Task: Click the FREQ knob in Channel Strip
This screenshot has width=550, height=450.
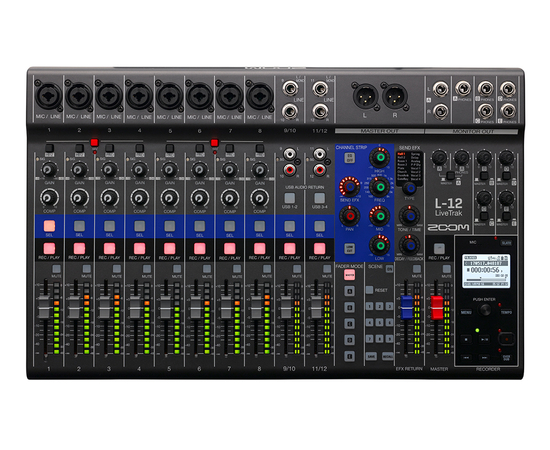Action: tap(380, 187)
